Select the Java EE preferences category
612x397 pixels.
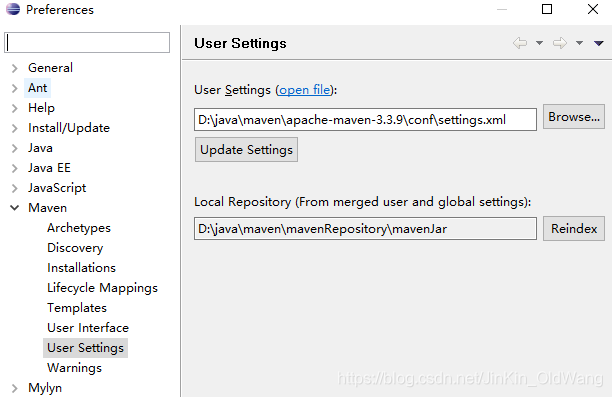49,168
